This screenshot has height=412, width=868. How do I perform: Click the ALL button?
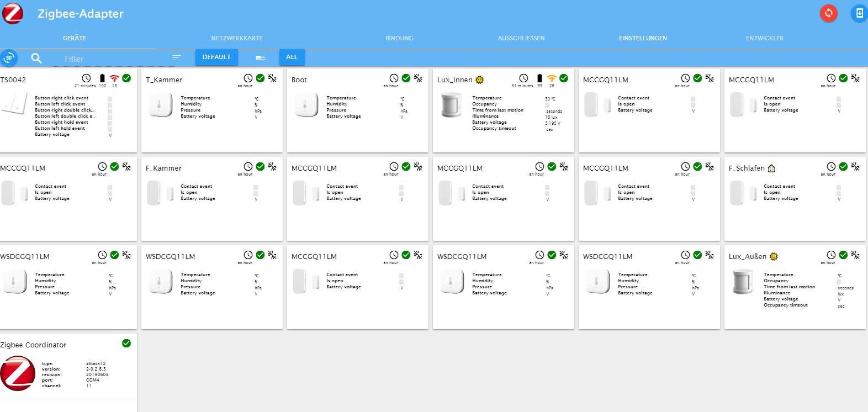pyautogui.click(x=292, y=57)
